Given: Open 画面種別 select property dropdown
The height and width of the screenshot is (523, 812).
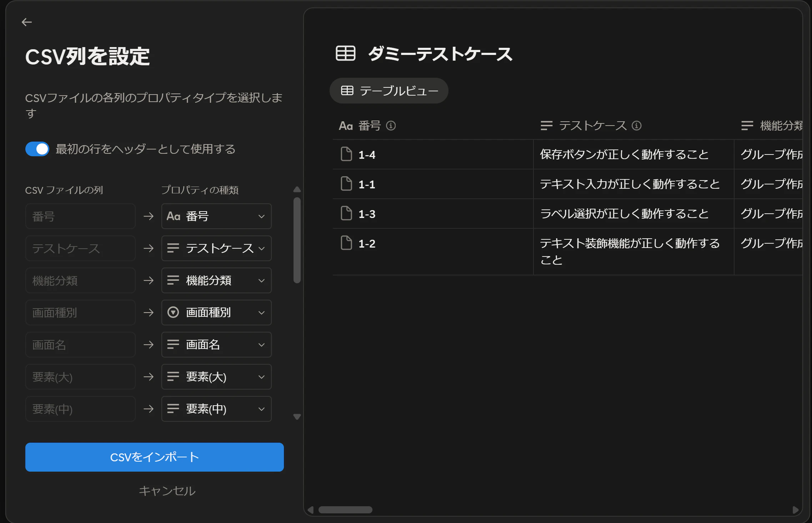Looking at the screenshot, I should click(216, 313).
